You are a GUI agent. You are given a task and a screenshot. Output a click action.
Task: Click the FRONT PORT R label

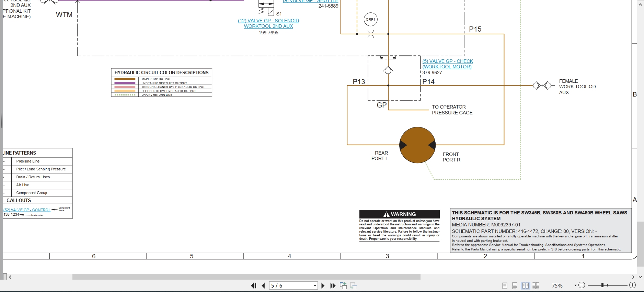tap(451, 157)
